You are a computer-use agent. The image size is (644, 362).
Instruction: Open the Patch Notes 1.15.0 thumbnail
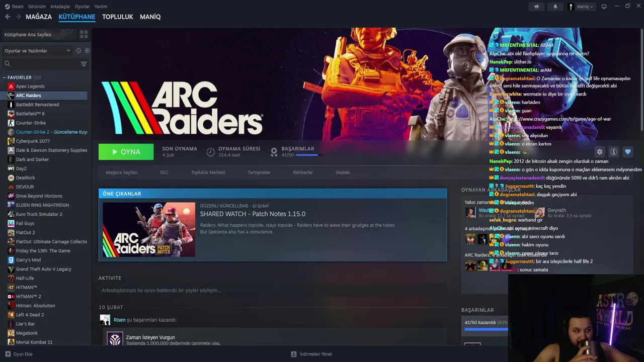click(149, 230)
